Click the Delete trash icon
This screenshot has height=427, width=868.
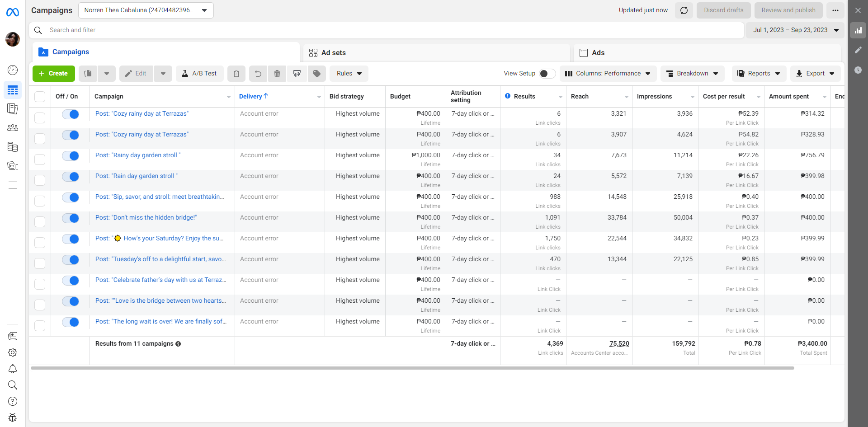277,74
